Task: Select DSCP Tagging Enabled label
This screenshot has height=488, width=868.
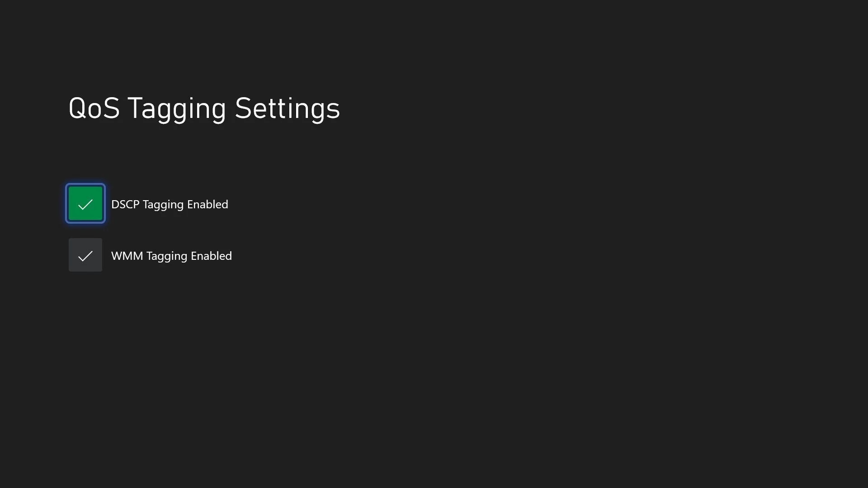Action: click(x=170, y=204)
